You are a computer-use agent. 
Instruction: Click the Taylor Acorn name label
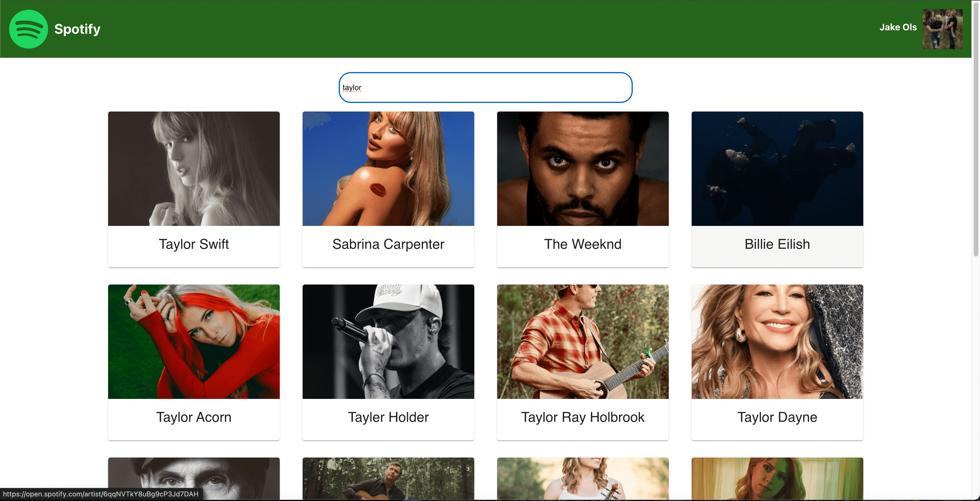tap(194, 417)
